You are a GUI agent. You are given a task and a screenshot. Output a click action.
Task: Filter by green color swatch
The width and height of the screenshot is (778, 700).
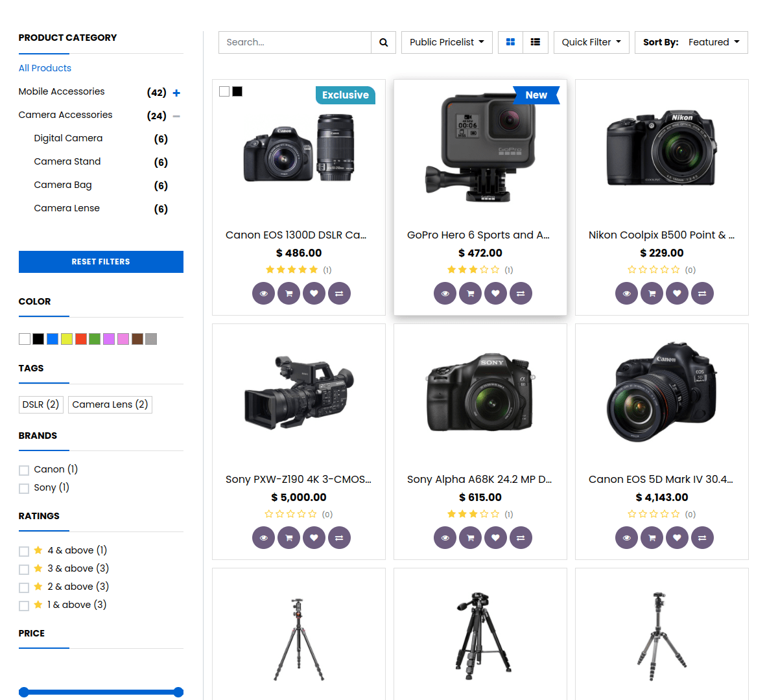95,339
